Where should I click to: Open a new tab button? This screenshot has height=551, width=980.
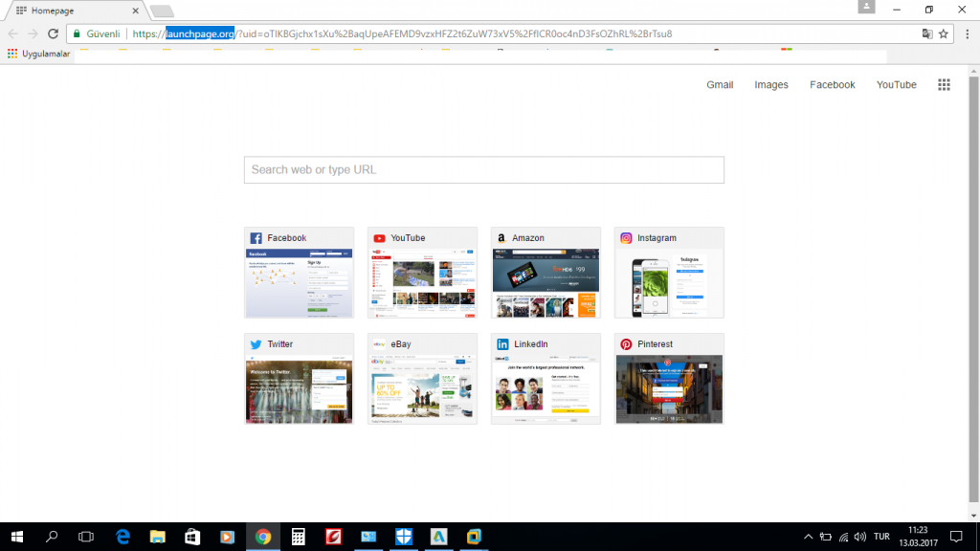(x=162, y=11)
